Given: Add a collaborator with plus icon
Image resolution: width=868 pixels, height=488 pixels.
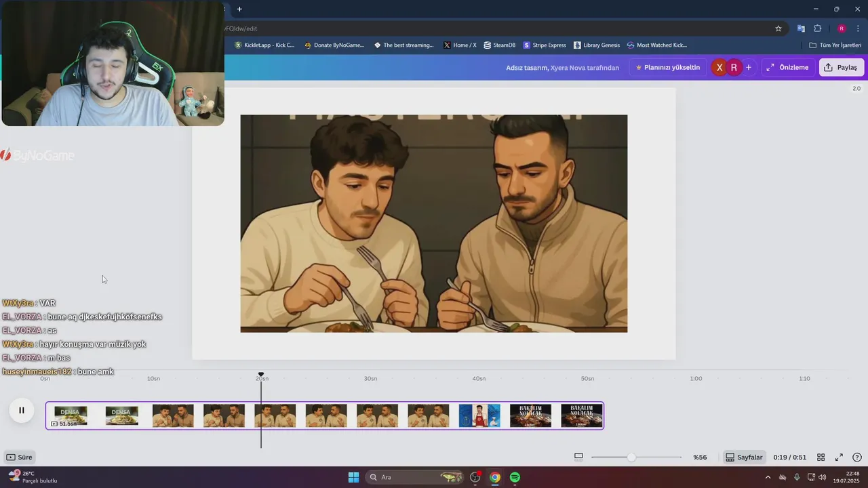Looking at the screenshot, I should pyautogui.click(x=749, y=67).
